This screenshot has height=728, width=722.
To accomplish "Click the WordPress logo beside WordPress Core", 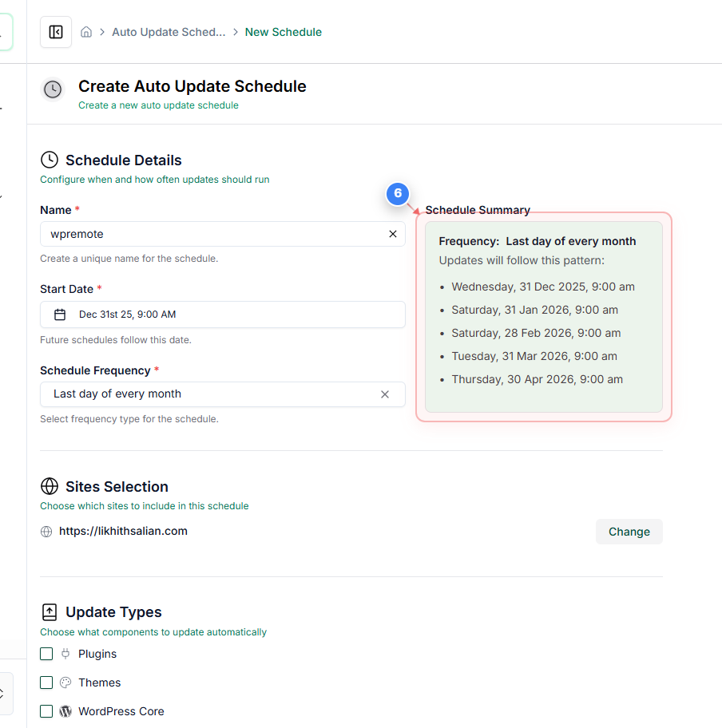I will 65,710.
